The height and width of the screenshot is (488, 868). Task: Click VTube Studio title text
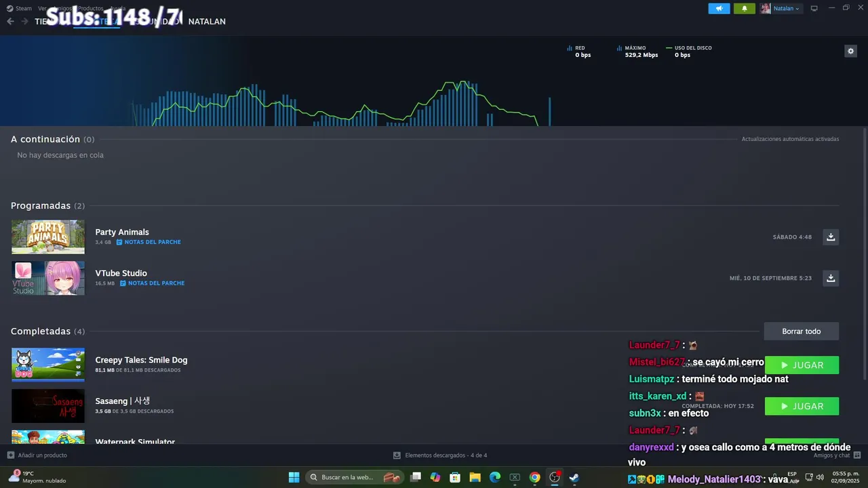[121, 273]
